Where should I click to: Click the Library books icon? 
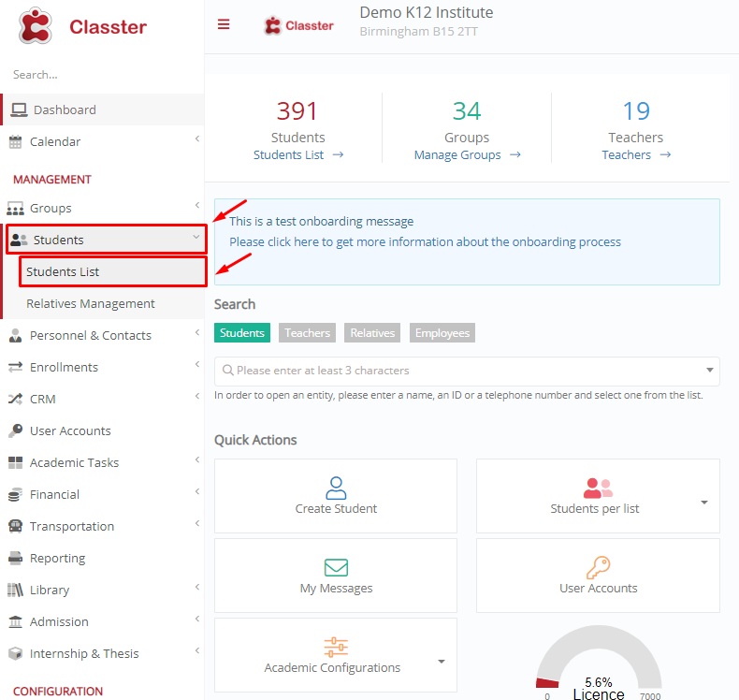(x=16, y=590)
